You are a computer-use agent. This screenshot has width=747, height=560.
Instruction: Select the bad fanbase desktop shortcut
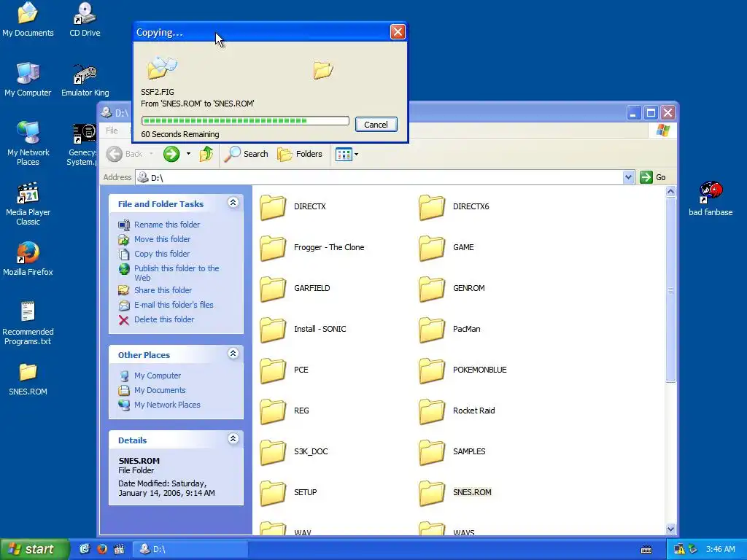coord(711,199)
